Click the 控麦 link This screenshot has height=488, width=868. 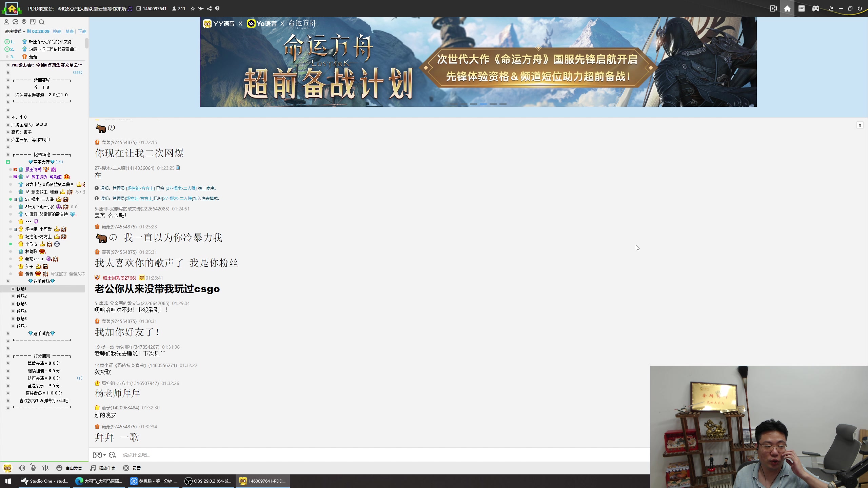point(57,32)
